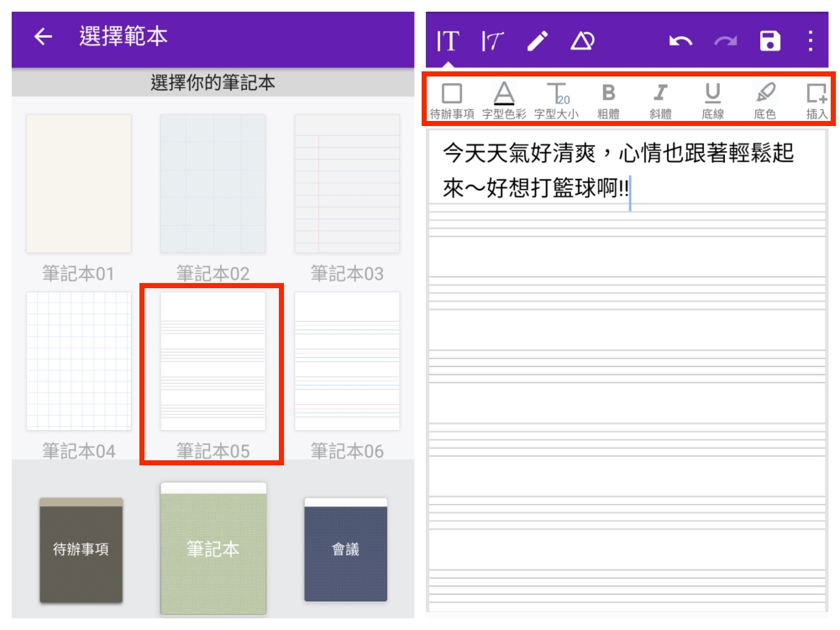This screenshot has height=630, width=840.
Task: Insert a 待辦事項 checkbox
Action: (452, 100)
